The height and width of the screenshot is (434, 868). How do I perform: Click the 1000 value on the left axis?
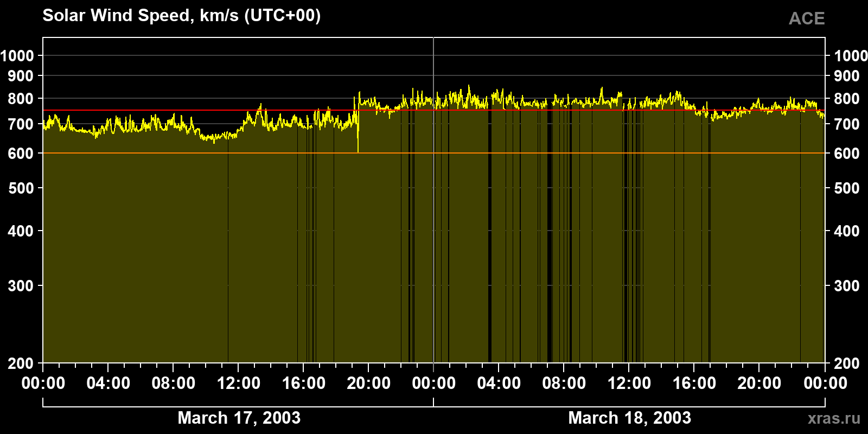17,55
